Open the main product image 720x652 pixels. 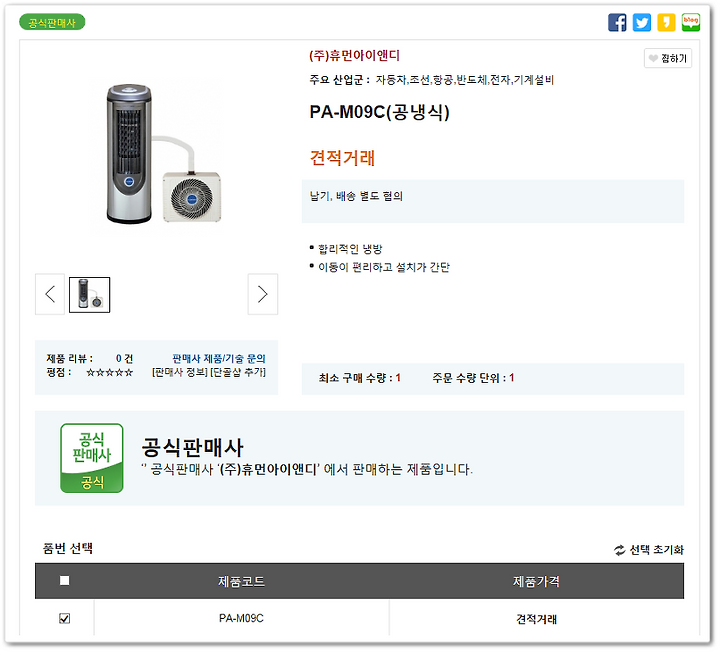click(x=158, y=154)
